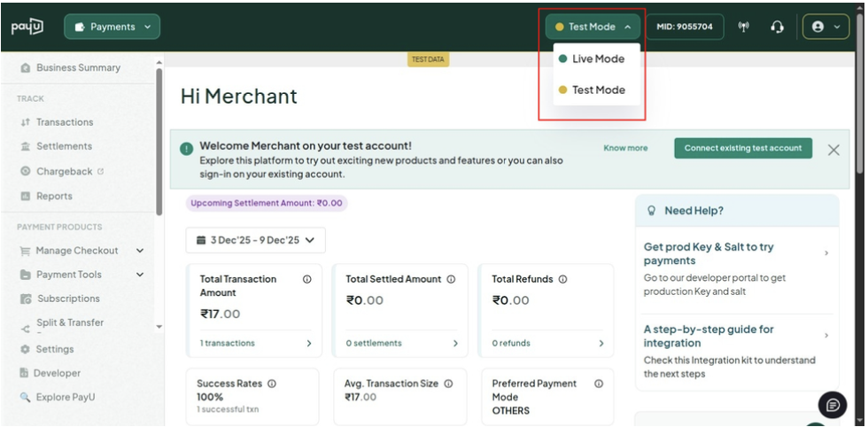Open the headset support icon
The image size is (868, 427).
778,27
